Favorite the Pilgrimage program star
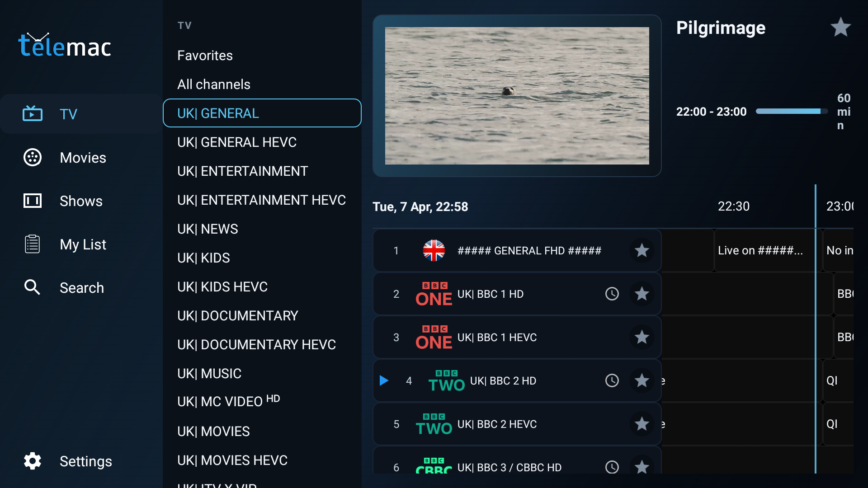The width and height of the screenshot is (868, 488). coord(840,28)
